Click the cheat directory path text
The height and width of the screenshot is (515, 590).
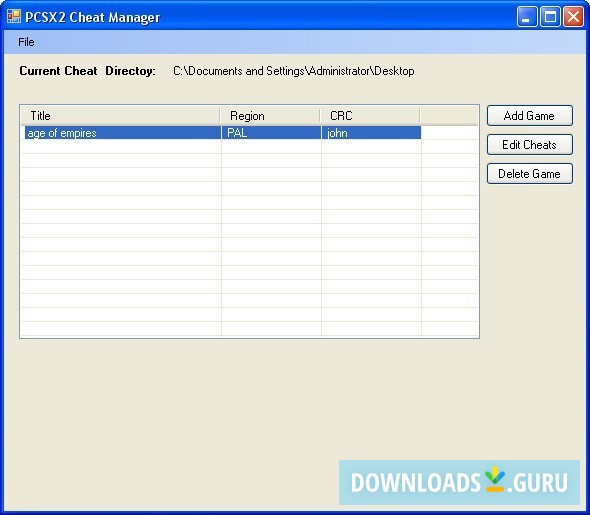click(293, 71)
